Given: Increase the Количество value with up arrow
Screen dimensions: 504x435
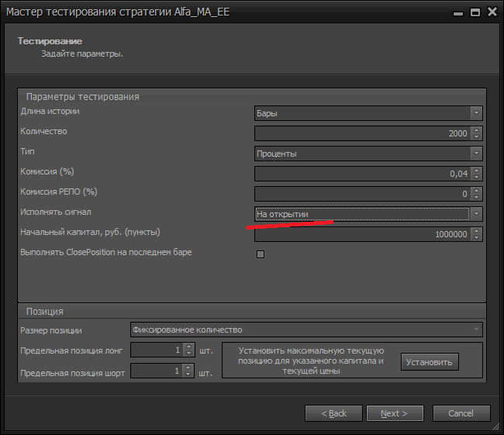Looking at the screenshot, I should [x=476, y=130].
